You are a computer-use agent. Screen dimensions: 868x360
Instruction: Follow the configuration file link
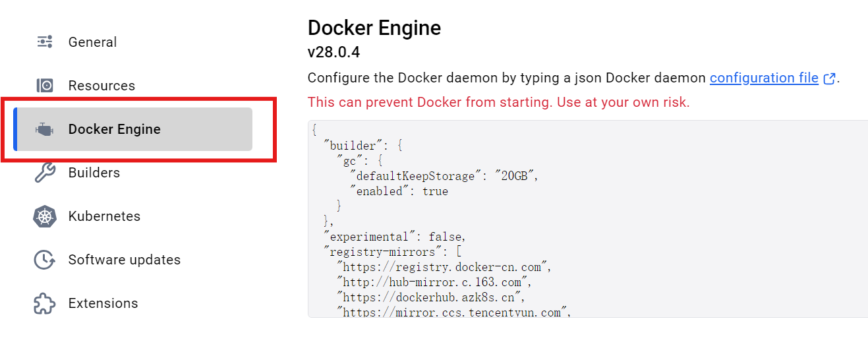point(764,78)
